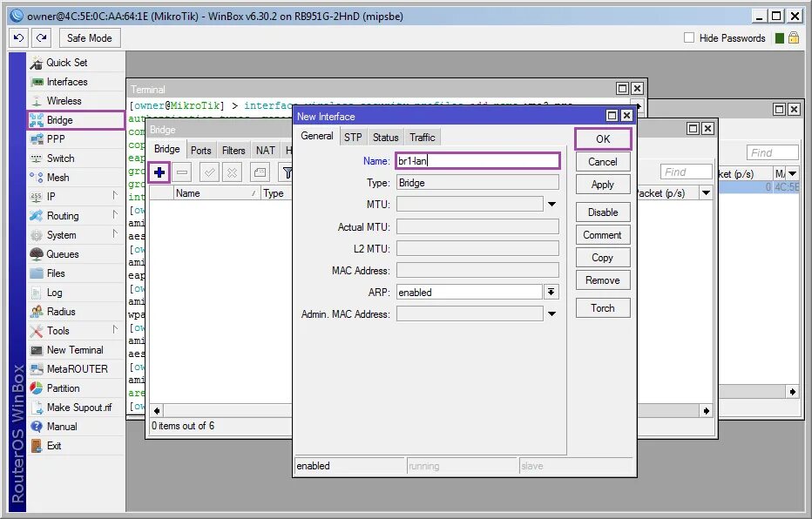Expand the Routing submenu
This screenshot has height=519, width=812.
coord(76,216)
